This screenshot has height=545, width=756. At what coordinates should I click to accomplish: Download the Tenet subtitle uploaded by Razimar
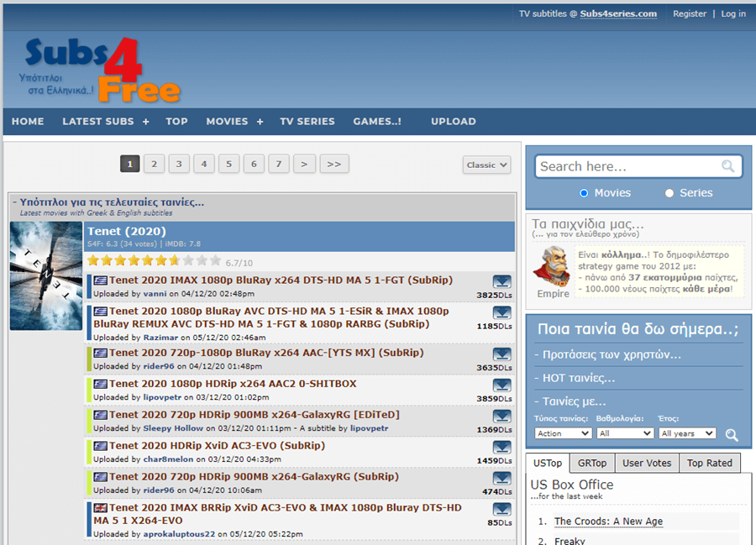[x=502, y=312]
